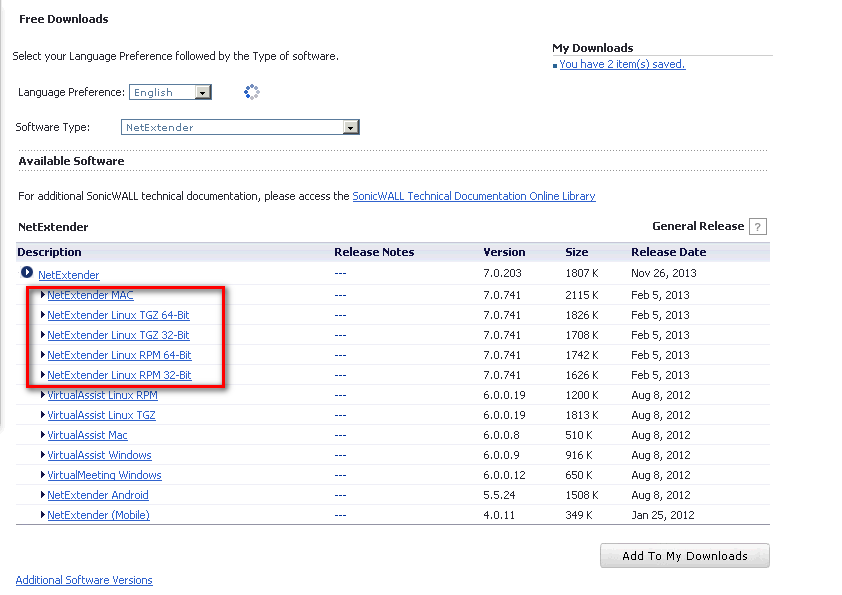842x595 pixels.
Task: Click the General Release help question mark icon
Action: click(757, 227)
